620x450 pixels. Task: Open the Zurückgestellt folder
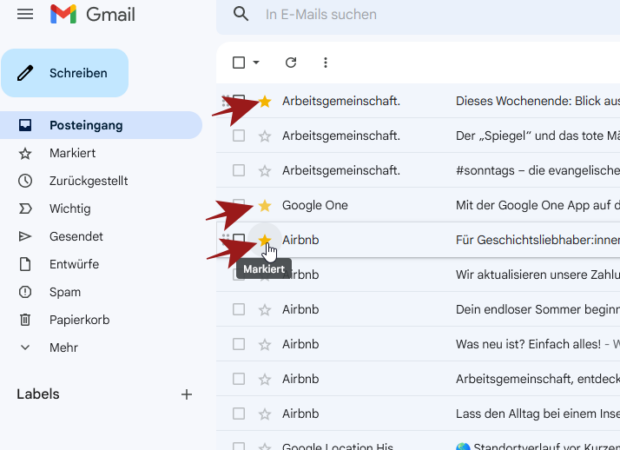point(89,181)
